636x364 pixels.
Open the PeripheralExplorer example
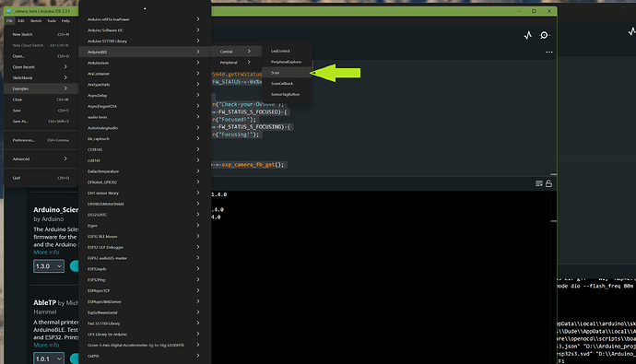(x=287, y=62)
